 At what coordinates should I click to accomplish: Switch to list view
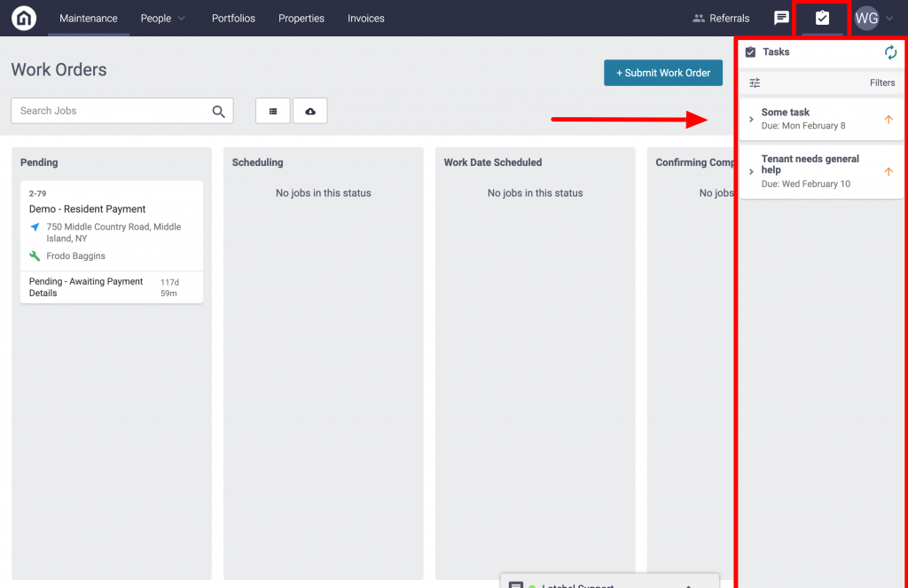pyautogui.click(x=273, y=111)
